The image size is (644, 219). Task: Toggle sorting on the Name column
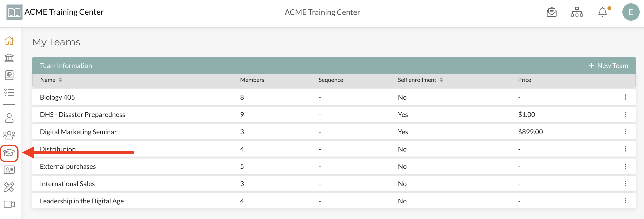pyautogui.click(x=60, y=80)
